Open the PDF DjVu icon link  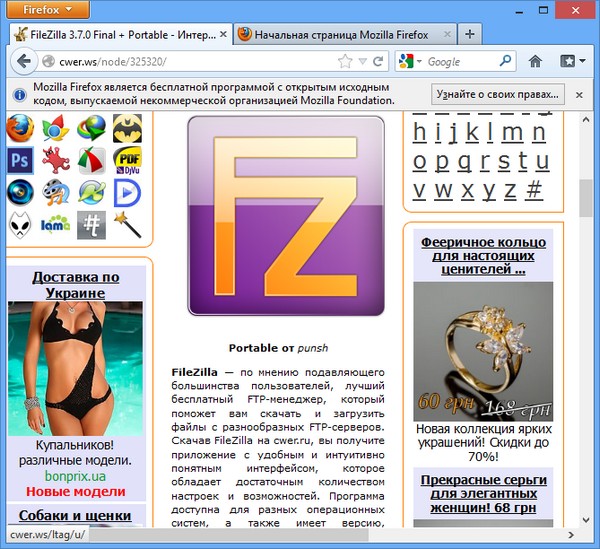(126, 159)
